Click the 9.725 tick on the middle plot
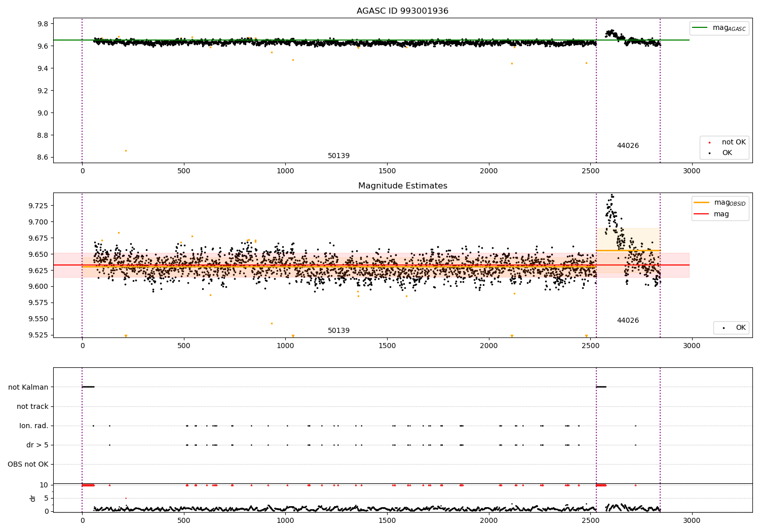 tap(38, 206)
